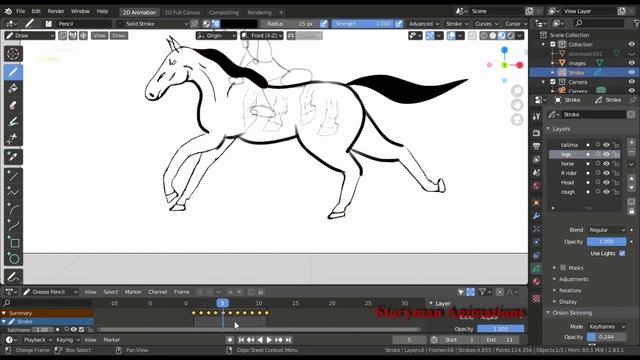This screenshot has height=360, width=640.
Task: Select the Draw pencil tool
Action: point(13,72)
